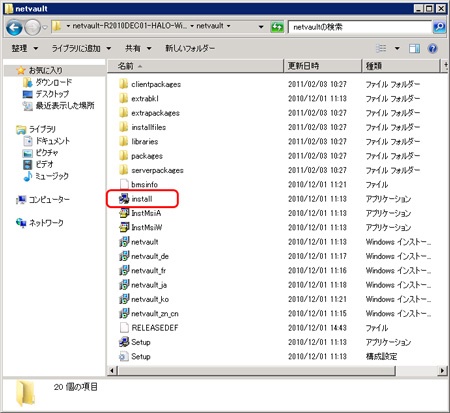The height and width of the screenshot is (413, 450).
Task: Open the ライブラリに追加 menu
Action: coord(81,48)
